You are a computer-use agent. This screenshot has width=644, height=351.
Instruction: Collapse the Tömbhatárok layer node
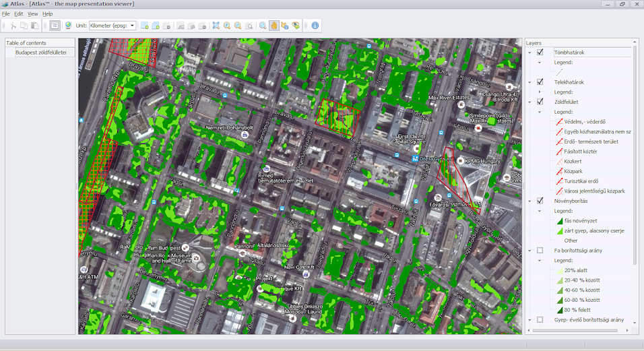(x=529, y=53)
